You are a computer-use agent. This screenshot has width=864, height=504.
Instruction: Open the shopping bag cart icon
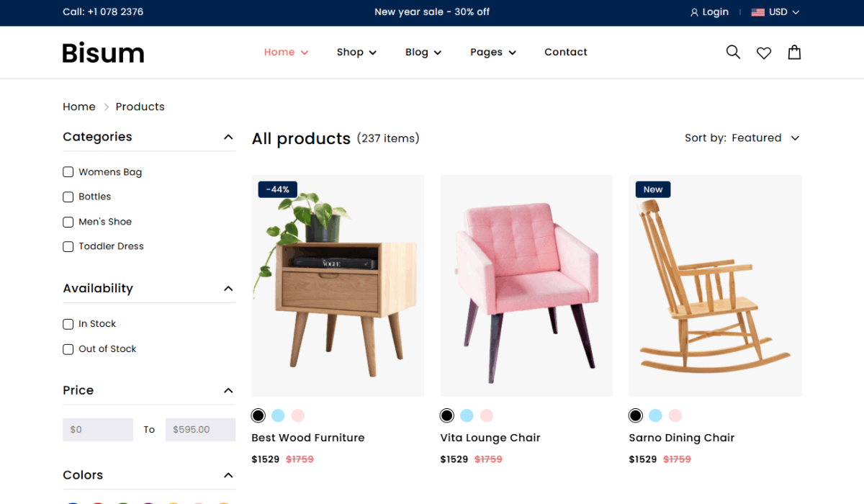pos(794,52)
